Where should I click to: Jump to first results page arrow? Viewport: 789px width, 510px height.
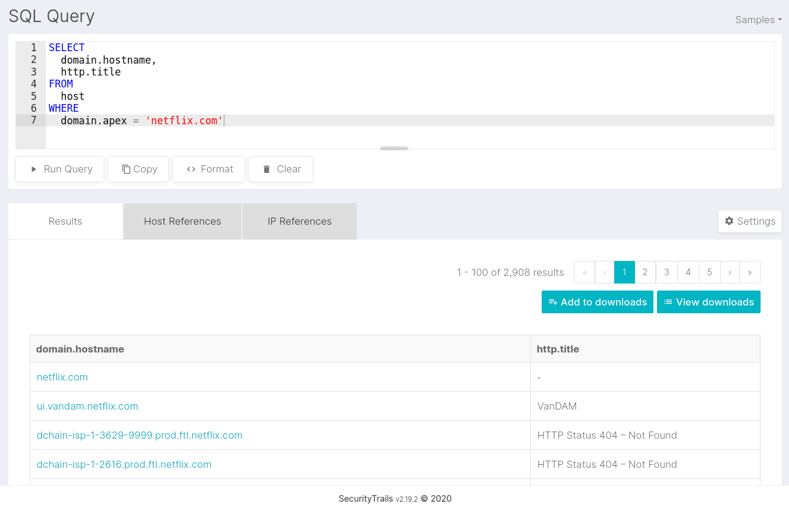[585, 272]
